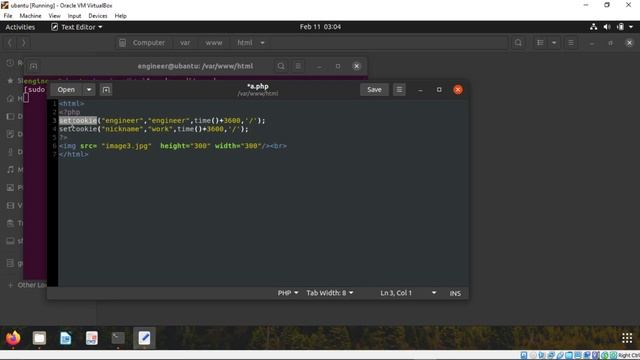Click "nickname" string on line 4
The image size is (640, 360).
pos(122,129)
